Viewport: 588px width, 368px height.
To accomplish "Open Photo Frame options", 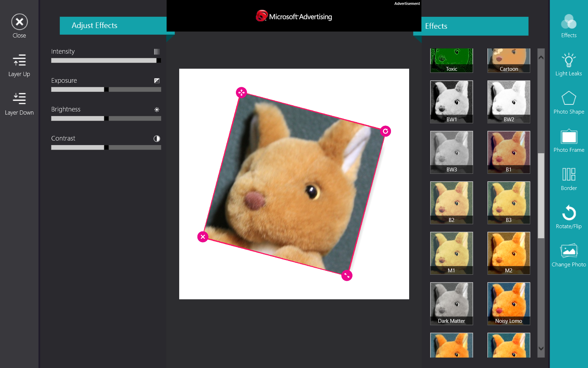I will click(x=569, y=136).
